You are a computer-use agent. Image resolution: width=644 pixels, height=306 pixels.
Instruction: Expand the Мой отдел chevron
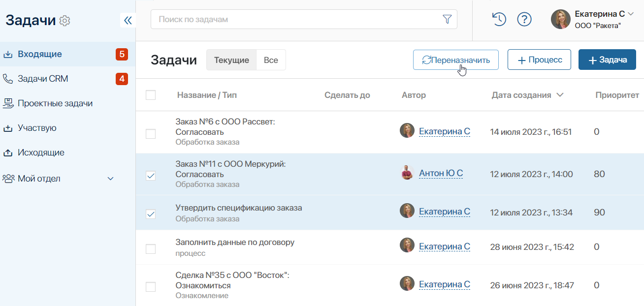(110, 179)
